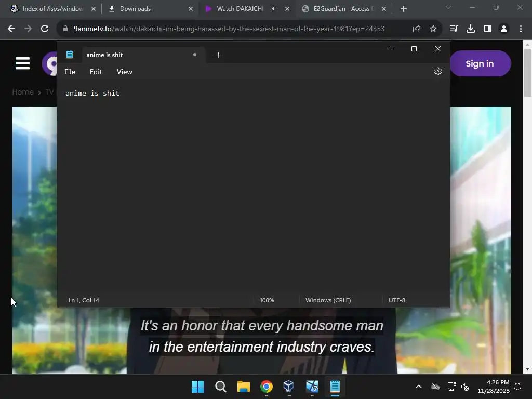Open the Windows Start menu
The height and width of the screenshot is (399, 532).
197,387
